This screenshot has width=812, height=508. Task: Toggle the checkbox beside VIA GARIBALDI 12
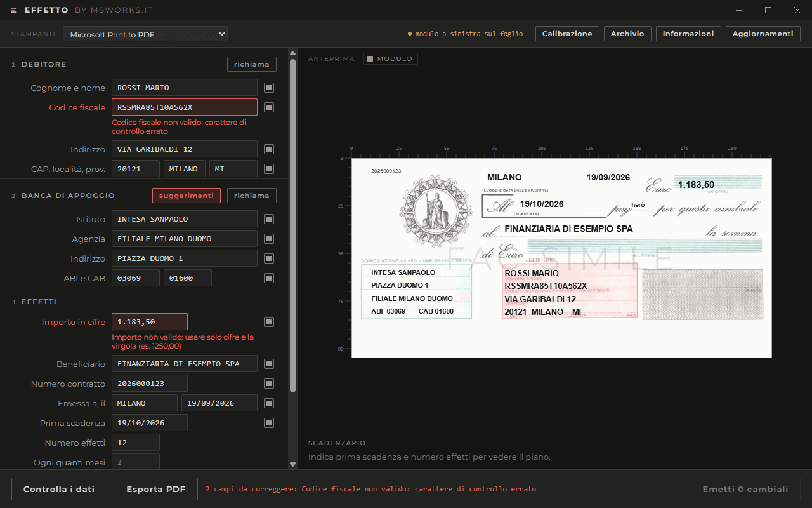click(x=269, y=149)
